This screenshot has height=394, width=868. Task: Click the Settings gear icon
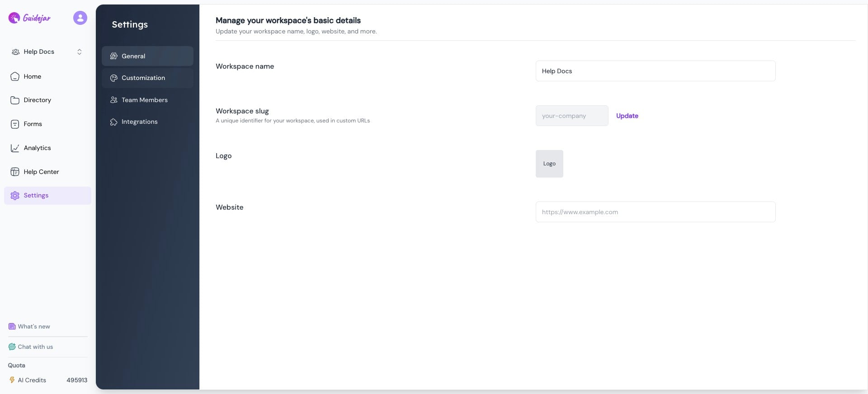tap(15, 196)
